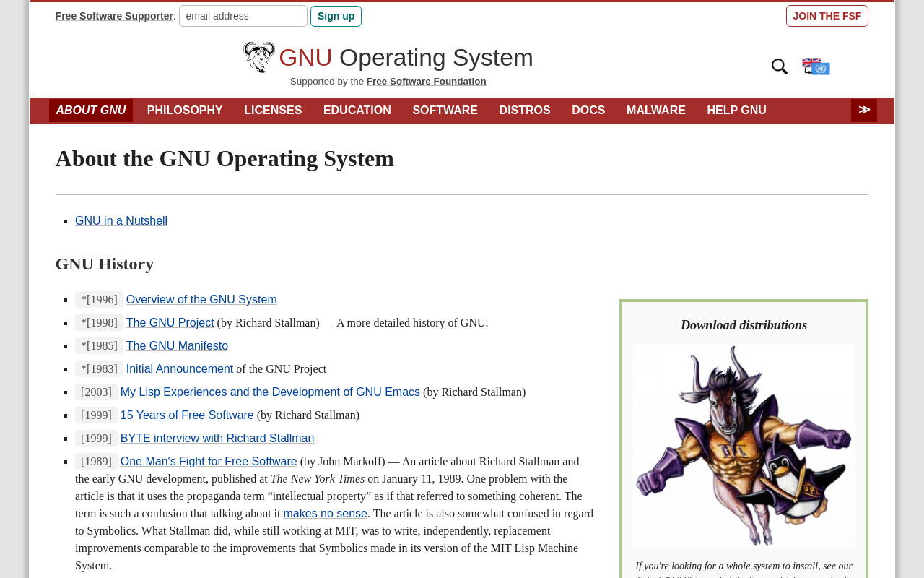Open Overview of the GNU System
The width and height of the screenshot is (924, 578).
pyautogui.click(x=201, y=300)
